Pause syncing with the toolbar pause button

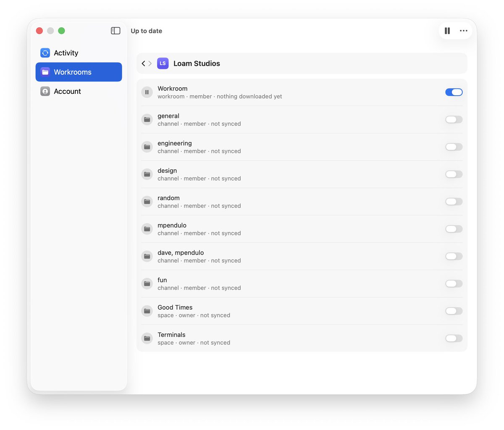pyautogui.click(x=447, y=31)
